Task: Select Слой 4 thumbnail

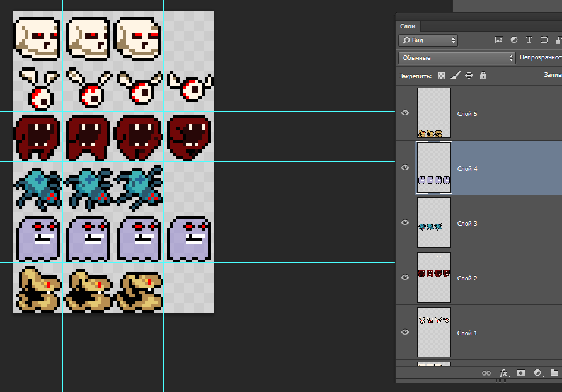Action: pyautogui.click(x=434, y=168)
